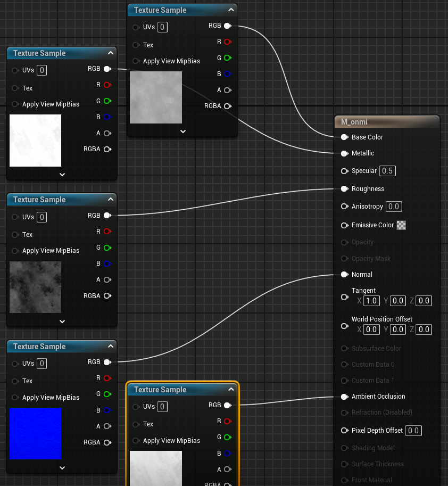Select the Specular input pin on M_onmi
This screenshot has height=486, width=448.
344,171
